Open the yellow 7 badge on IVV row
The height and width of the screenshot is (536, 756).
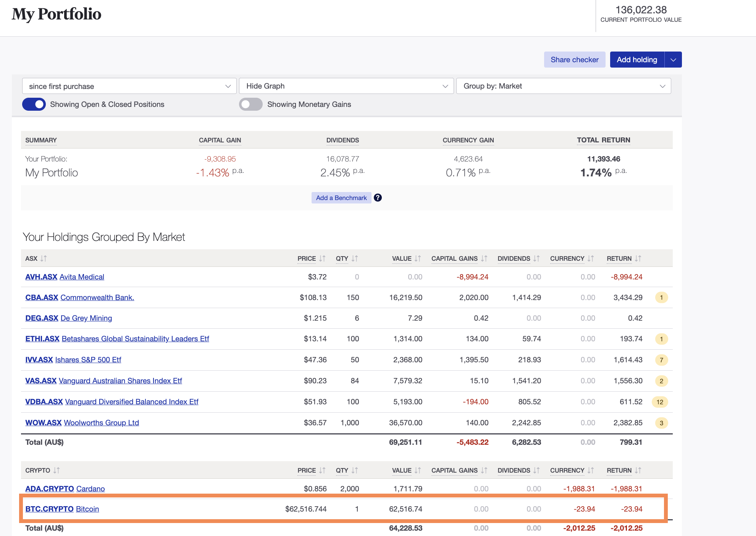click(x=661, y=360)
